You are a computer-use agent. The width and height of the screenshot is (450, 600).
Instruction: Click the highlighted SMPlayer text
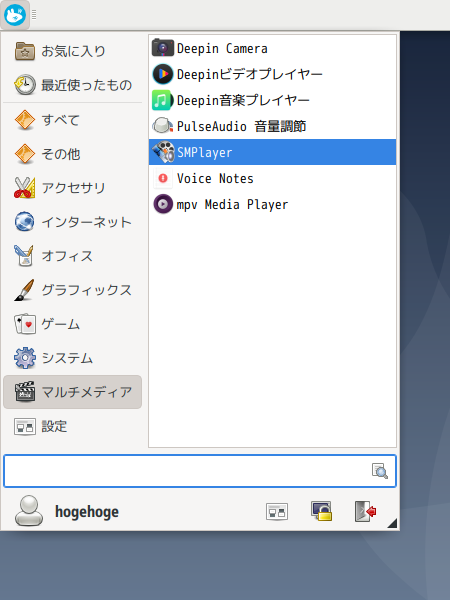204,152
